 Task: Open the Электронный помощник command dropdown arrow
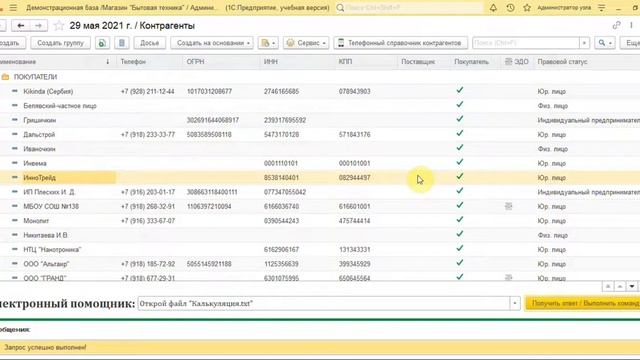[515, 303]
